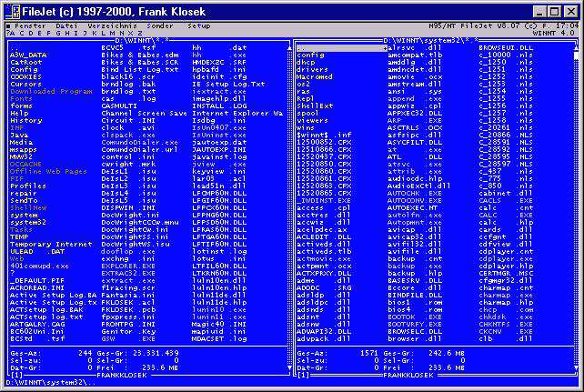584x392 pixels.
Task: Select file cabinet .dll
Action: click(506, 193)
